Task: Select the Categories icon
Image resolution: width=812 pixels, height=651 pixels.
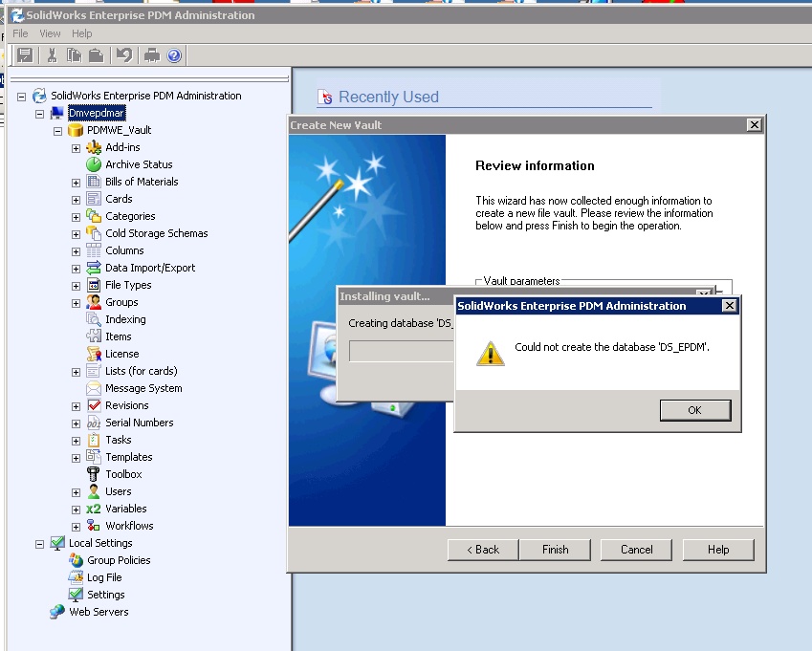Action: [94, 216]
